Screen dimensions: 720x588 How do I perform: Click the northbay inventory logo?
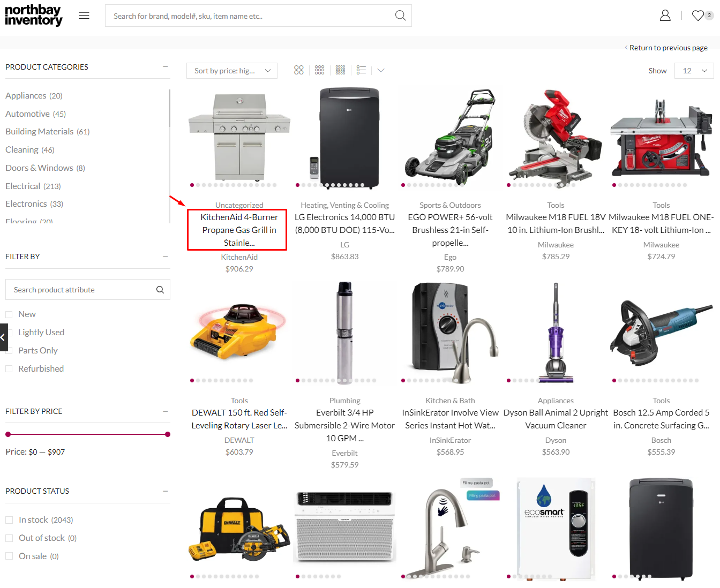tap(34, 15)
